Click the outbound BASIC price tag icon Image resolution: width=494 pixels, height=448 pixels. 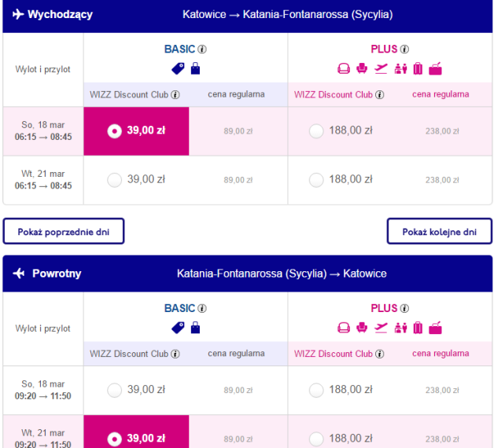pos(178,68)
